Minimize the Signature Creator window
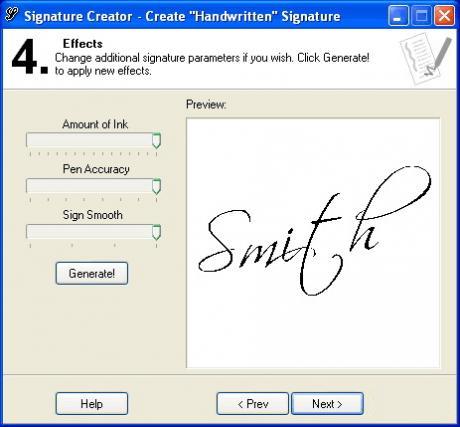Screen dimensions: 460x427 (398, 16)
